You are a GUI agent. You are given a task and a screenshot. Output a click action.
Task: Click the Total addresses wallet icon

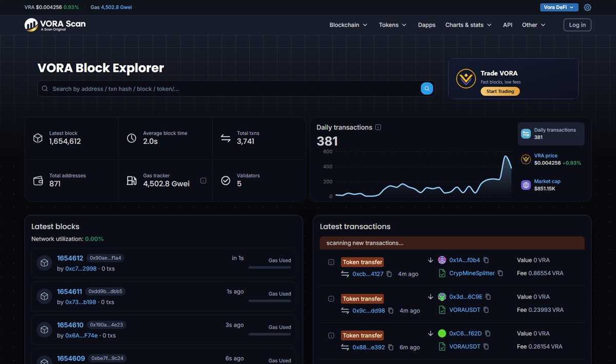coord(37,181)
